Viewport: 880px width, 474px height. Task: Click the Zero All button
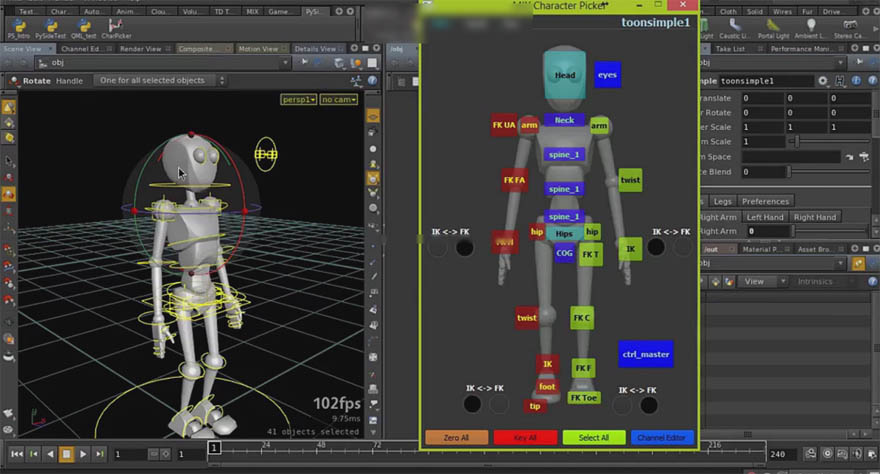456,438
